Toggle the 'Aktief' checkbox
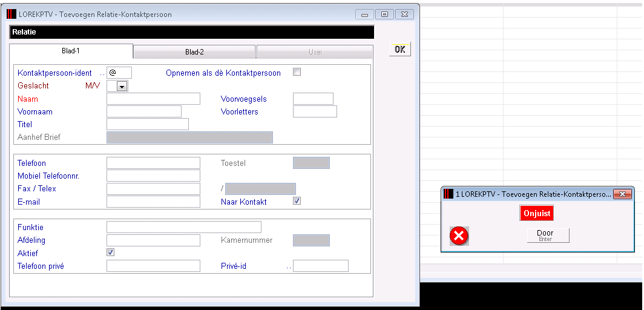The height and width of the screenshot is (310, 644). point(111,252)
